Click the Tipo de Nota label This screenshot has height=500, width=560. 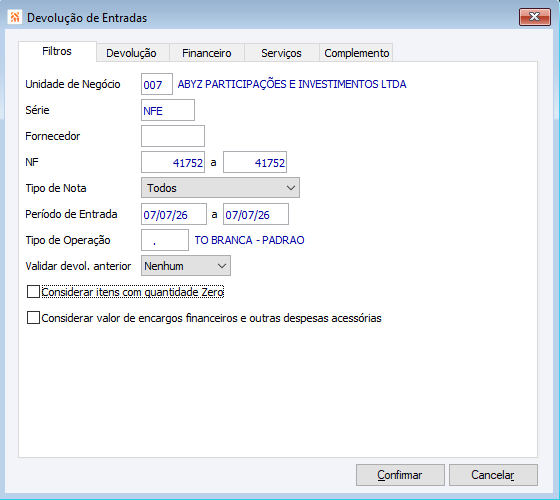tap(56, 188)
